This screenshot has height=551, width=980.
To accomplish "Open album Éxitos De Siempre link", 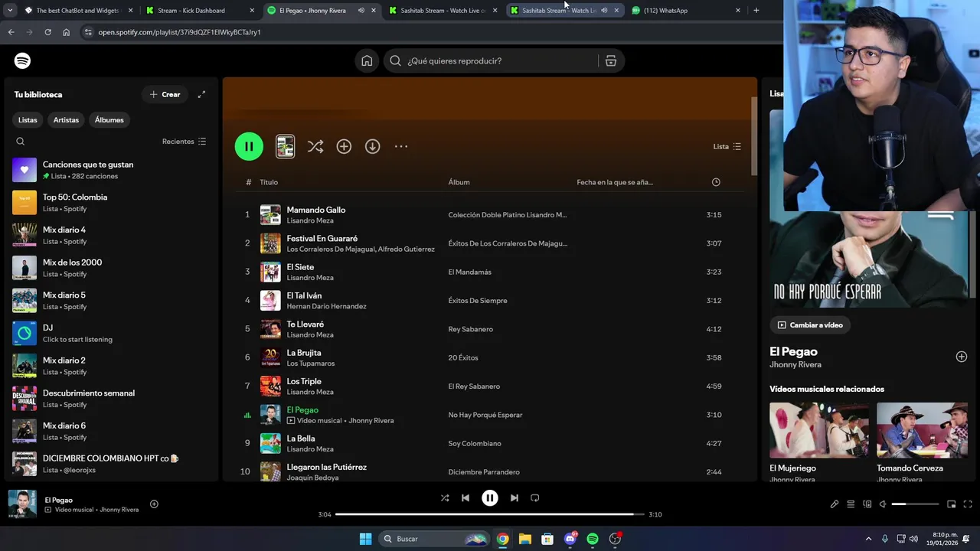I will tap(478, 301).
